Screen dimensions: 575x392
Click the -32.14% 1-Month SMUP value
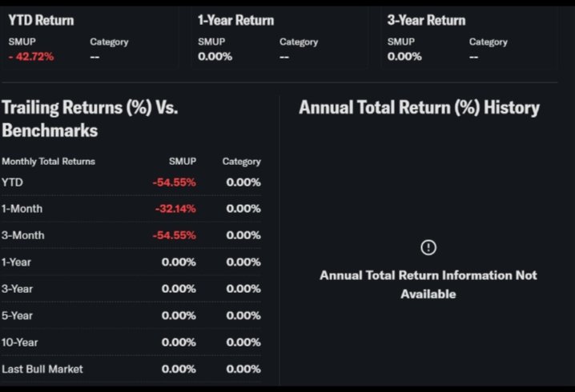click(174, 209)
